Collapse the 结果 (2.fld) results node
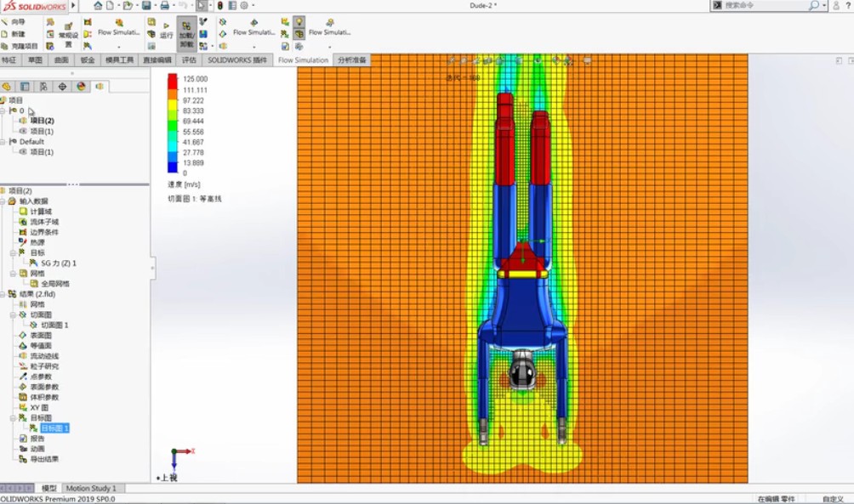854x504 pixels. click(3, 294)
